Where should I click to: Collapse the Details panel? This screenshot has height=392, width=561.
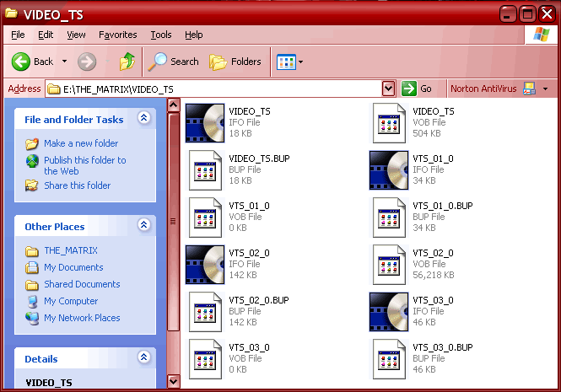[143, 357]
